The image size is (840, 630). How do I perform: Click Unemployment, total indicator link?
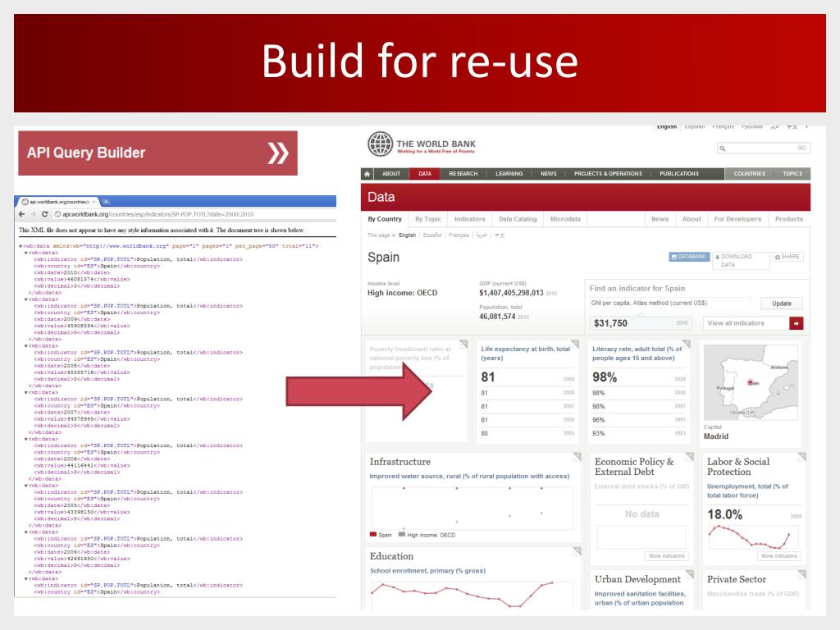click(x=747, y=491)
